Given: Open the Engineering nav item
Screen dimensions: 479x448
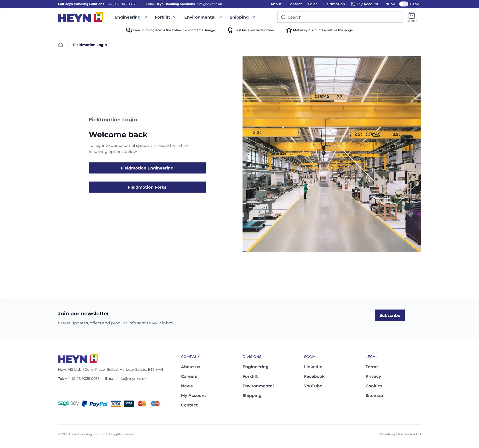Looking at the screenshot, I should pos(128,17).
